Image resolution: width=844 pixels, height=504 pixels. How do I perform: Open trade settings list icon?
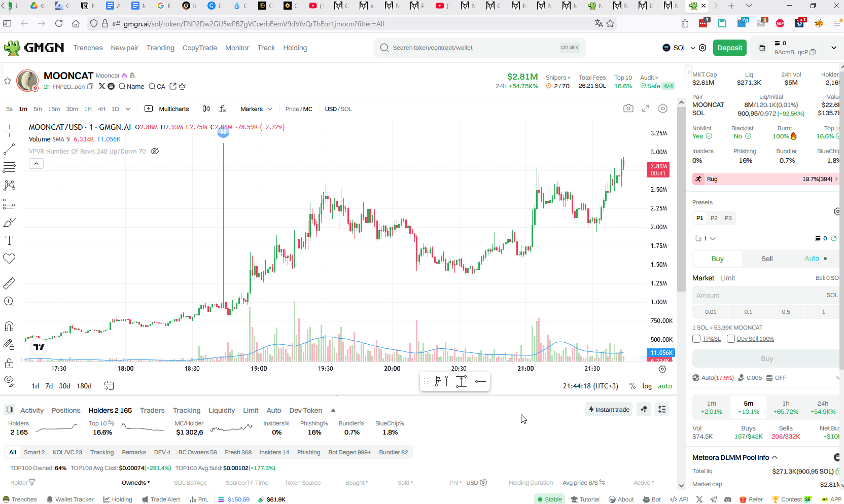pyautogui.click(x=662, y=409)
